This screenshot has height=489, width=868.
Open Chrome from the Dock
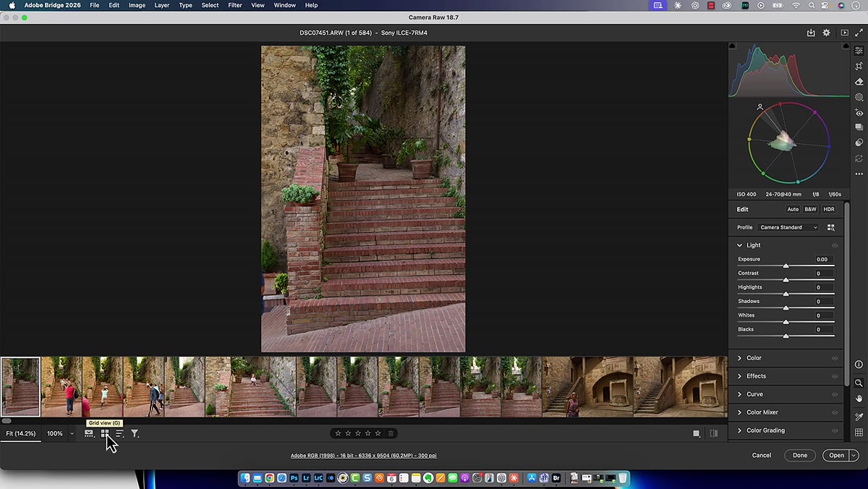point(269,478)
